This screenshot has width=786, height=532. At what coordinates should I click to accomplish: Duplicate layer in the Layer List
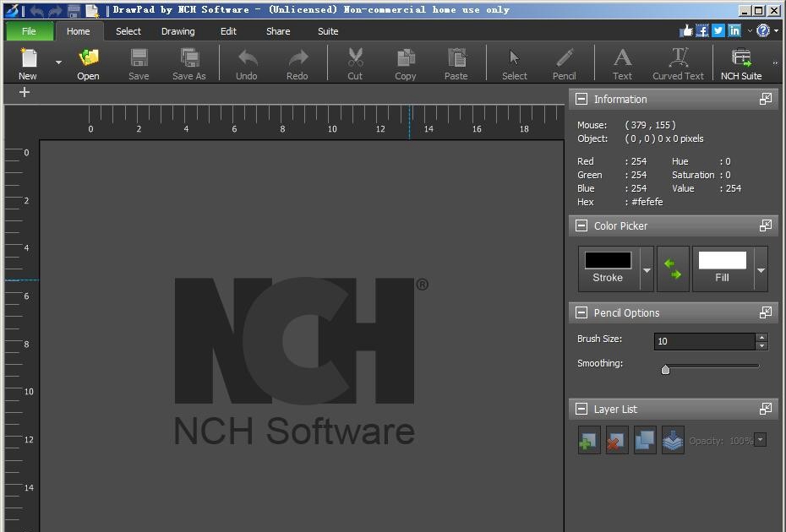tap(645, 440)
